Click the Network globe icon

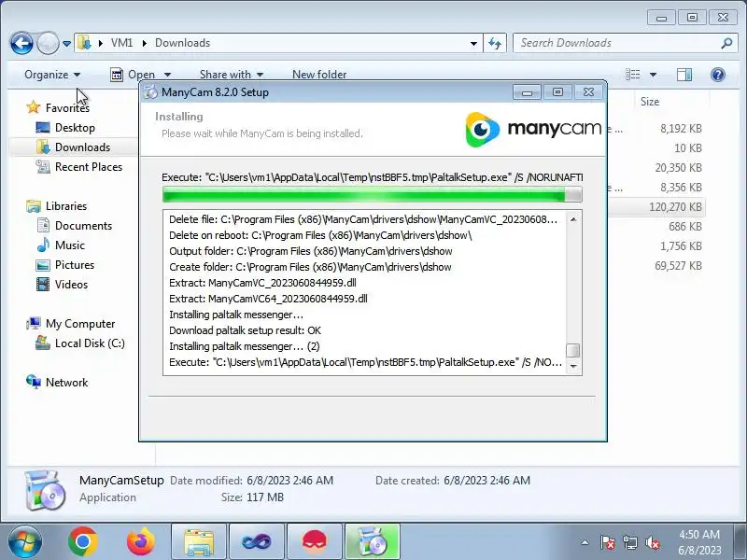point(34,382)
